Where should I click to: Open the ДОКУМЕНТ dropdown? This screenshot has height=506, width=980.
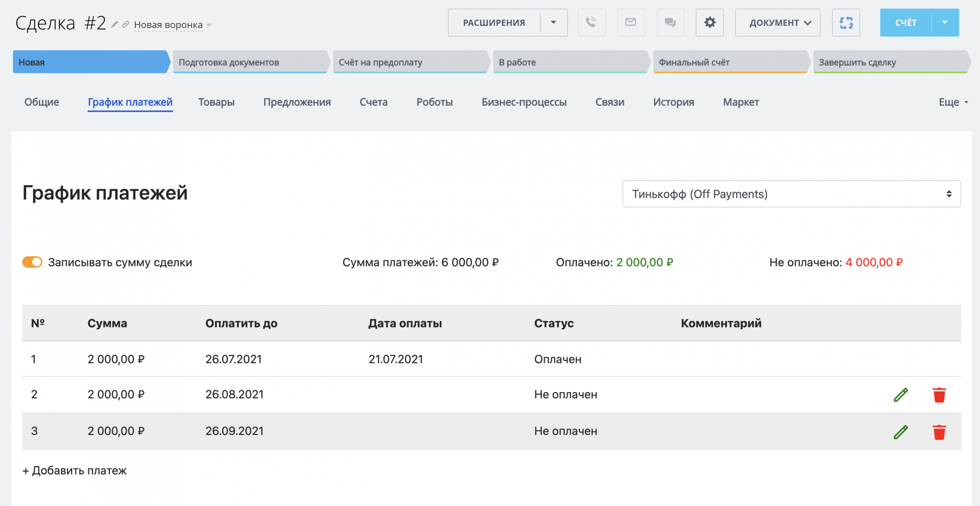pos(777,22)
